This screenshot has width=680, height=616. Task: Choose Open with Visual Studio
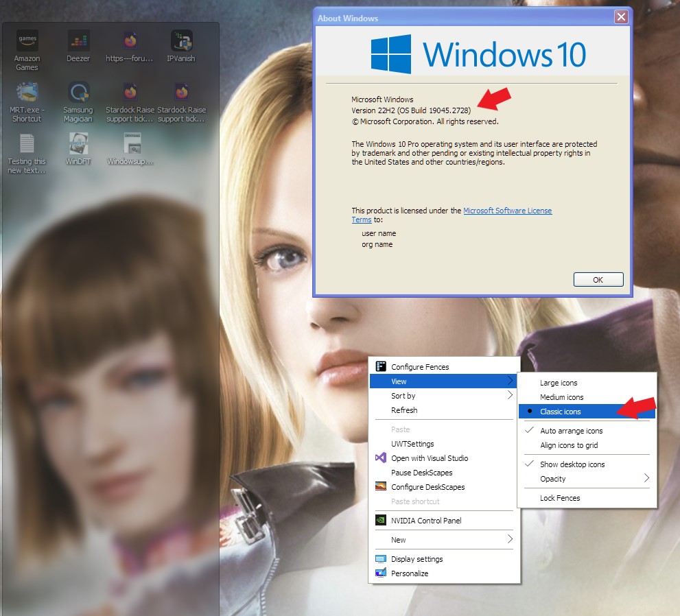[x=444, y=458]
